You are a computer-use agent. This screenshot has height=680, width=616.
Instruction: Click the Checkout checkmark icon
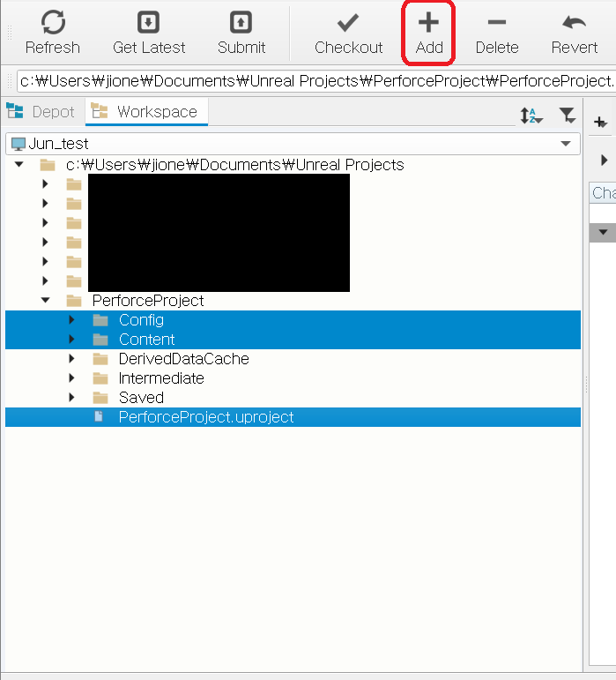pyautogui.click(x=348, y=23)
